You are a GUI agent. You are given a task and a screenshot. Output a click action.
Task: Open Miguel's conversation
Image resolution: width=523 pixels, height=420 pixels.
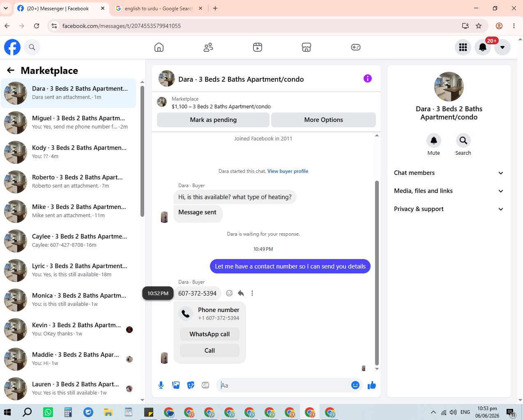pos(69,123)
